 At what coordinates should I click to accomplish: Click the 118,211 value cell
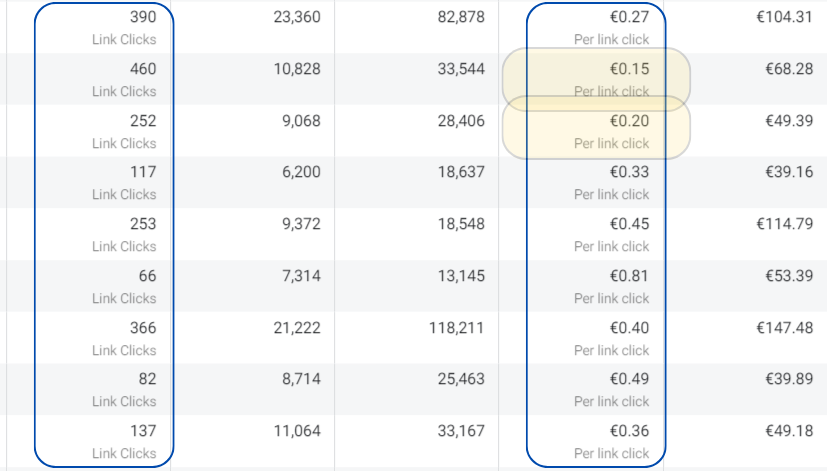[457, 328]
